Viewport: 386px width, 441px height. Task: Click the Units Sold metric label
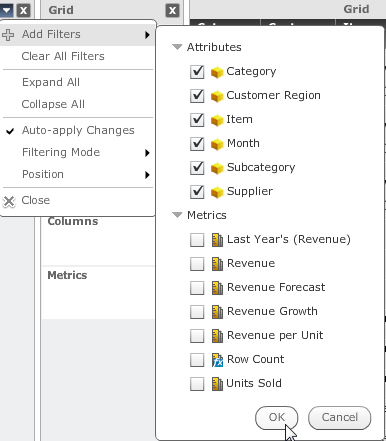(x=254, y=383)
